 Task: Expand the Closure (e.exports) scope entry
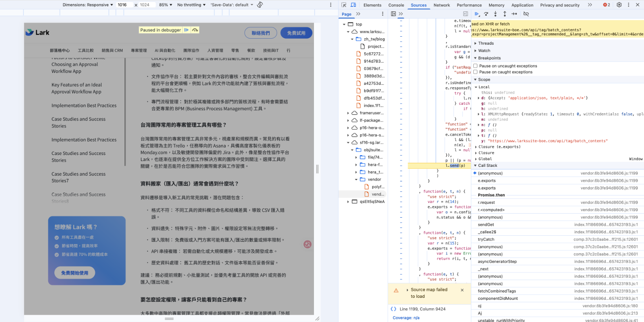[x=476, y=147]
